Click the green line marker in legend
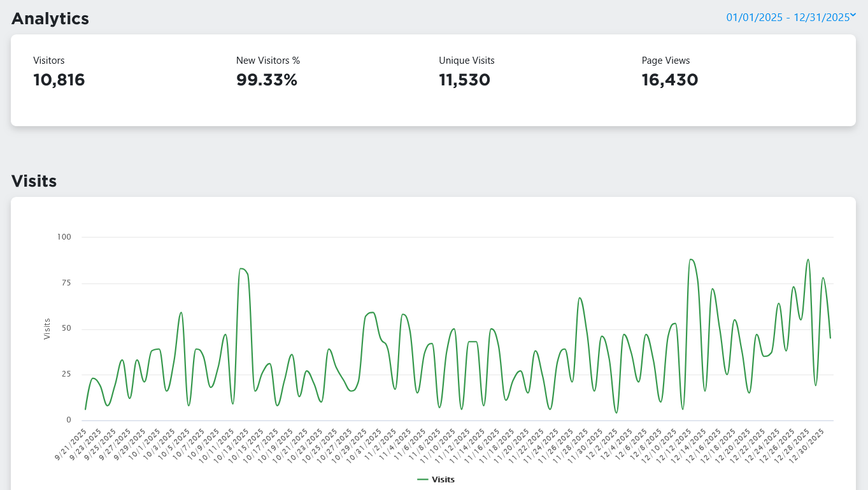The width and height of the screenshot is (868, 490). [x=423, y=479]
